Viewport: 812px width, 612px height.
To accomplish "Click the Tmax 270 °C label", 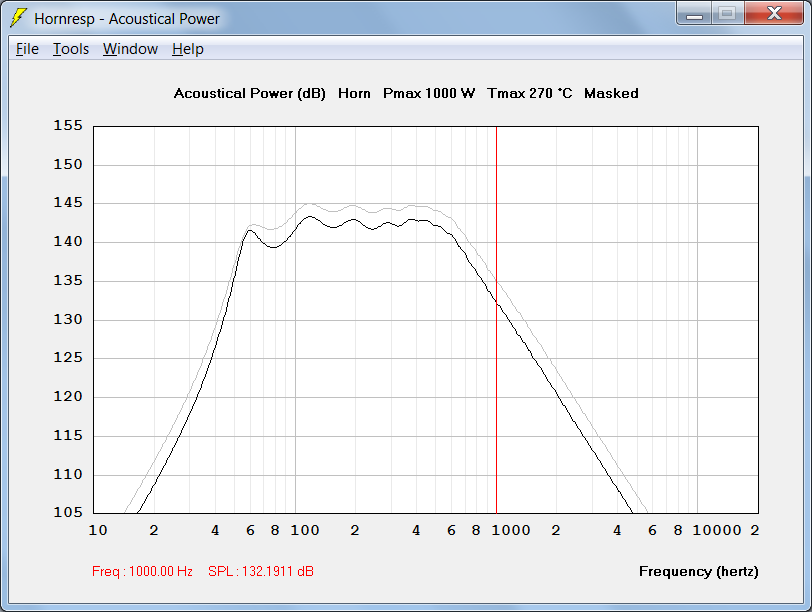I will click(x=529, y=94).
